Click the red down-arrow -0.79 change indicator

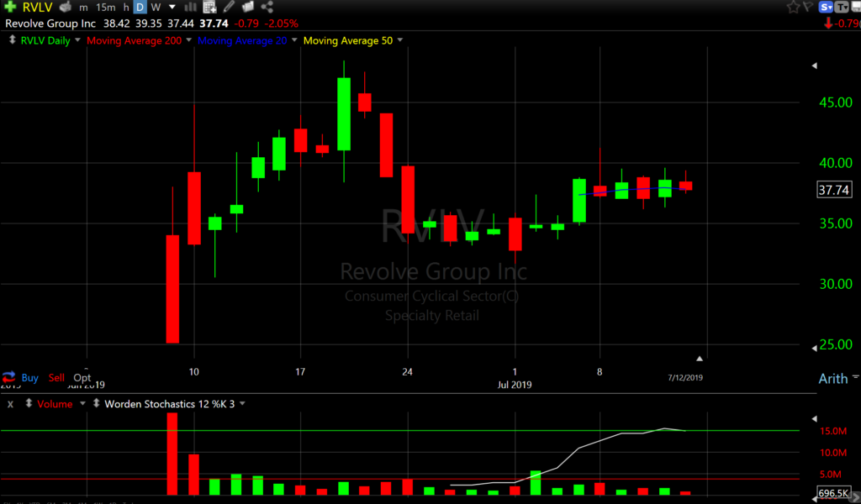coord(843,24)
